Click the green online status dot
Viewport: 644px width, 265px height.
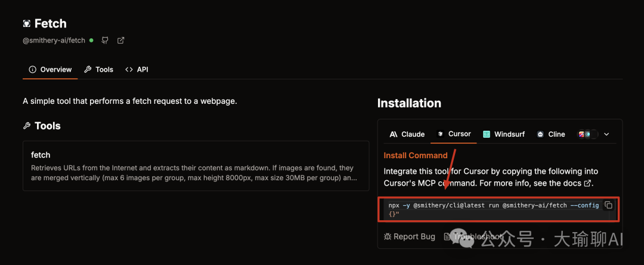91,41
